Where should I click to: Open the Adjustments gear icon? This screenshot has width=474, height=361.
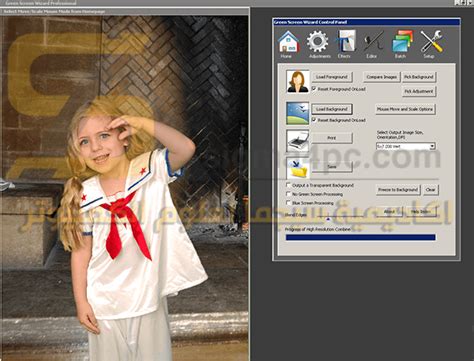coord(317,41)
